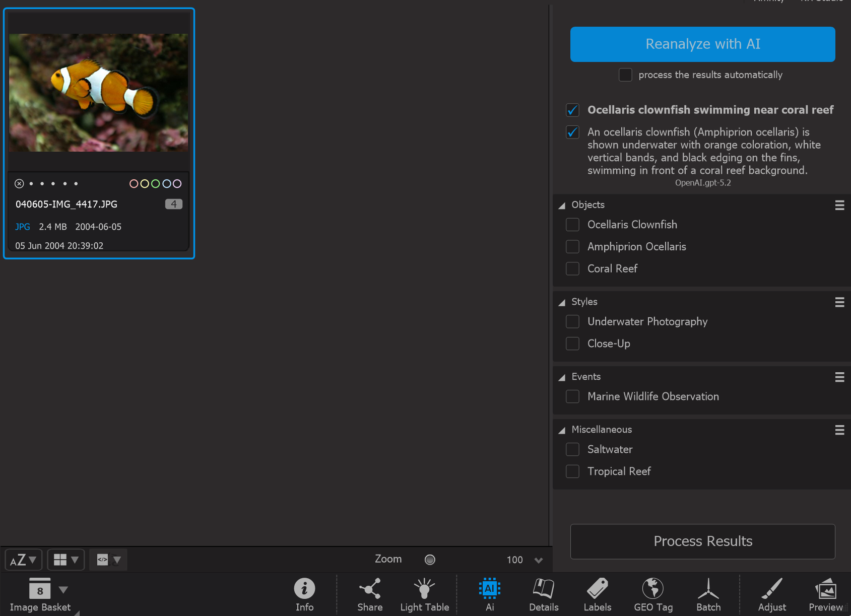Click the JPG file type link
Screen dimensions: 851x616
click(23, 227)
